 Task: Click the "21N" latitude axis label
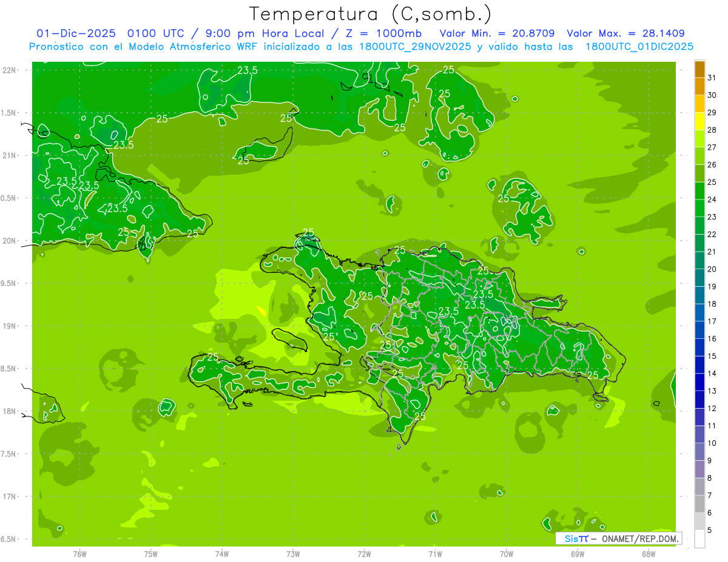coord(10,156)
